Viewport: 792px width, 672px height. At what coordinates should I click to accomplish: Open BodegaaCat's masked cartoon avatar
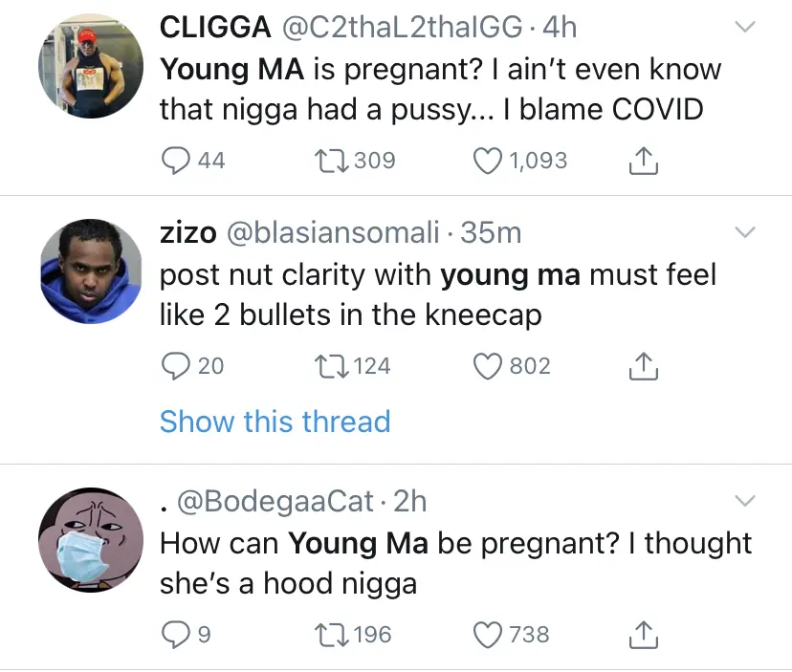tap(83, 538)
